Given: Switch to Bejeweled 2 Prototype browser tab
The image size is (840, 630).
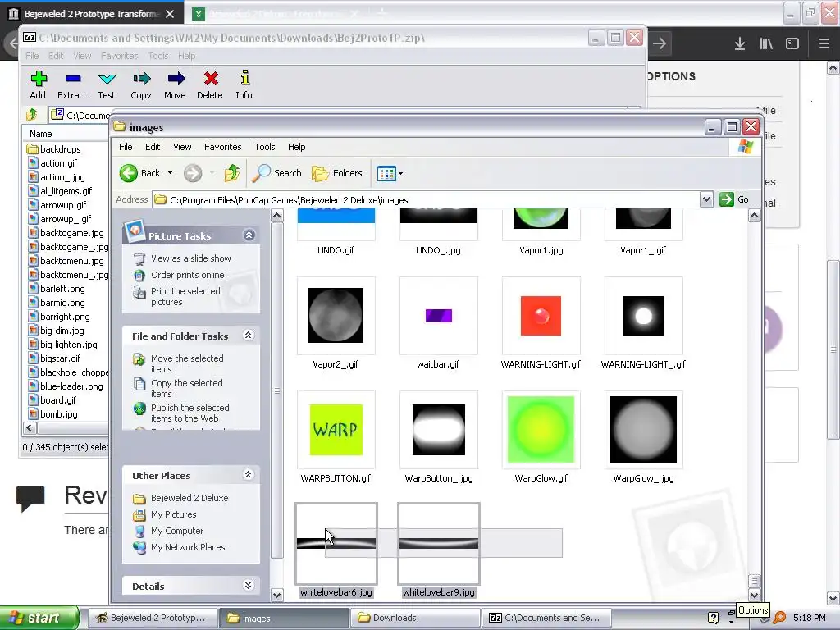Looking at the screenshot, I should (x=91, y=14).
